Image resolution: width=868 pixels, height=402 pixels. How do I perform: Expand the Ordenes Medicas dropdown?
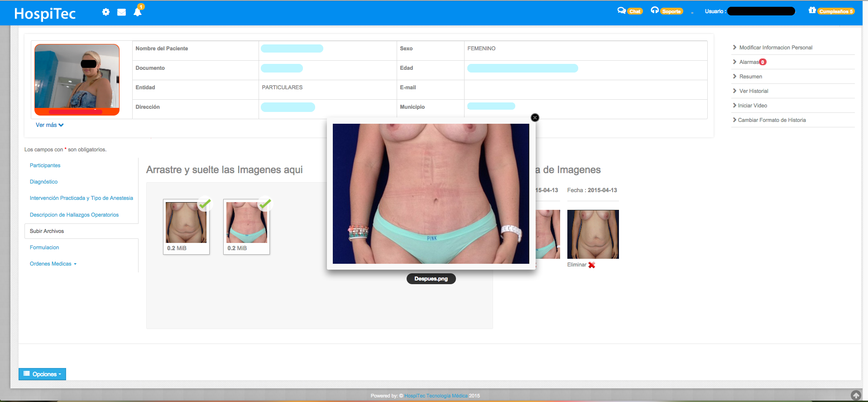click(53, 264)
